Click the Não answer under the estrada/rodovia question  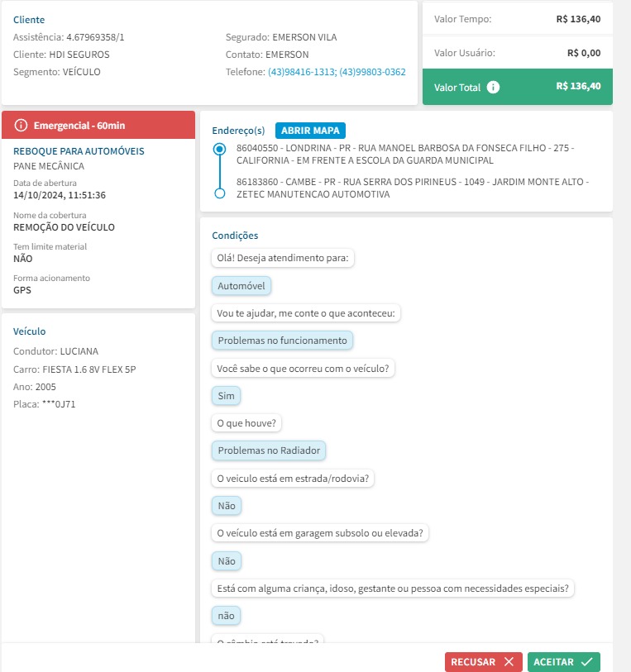[226, 506]
